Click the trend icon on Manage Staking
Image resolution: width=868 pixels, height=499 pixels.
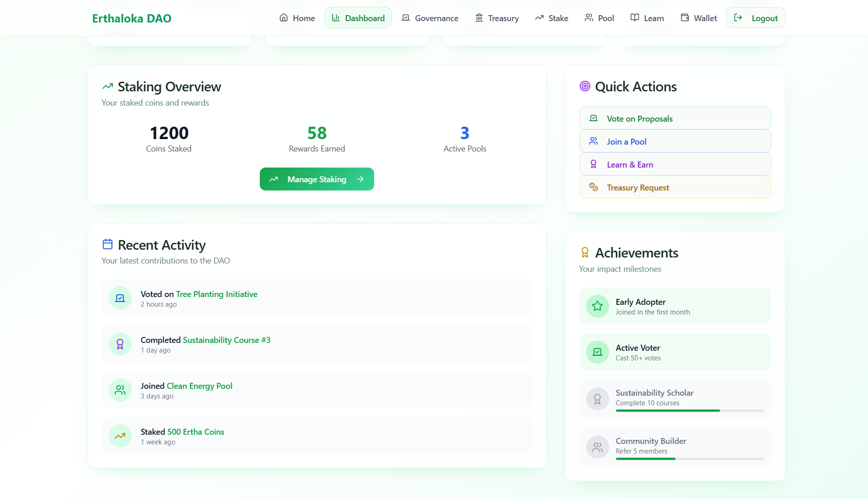(x=274, y=179)
